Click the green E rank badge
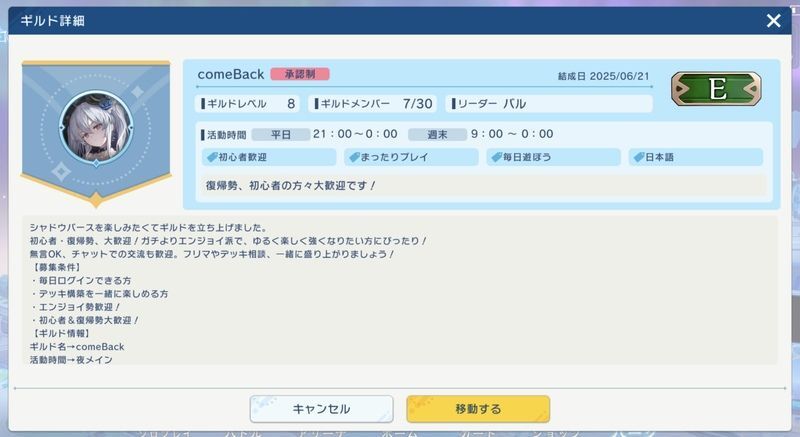Image resolution: width=800 pixels, height=437 pixels. pos(716,89)
